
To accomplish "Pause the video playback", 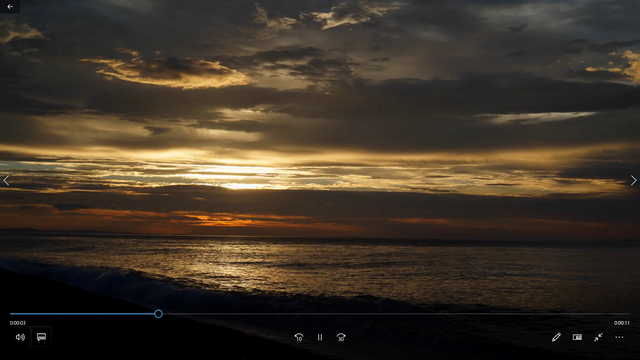I will click(320, 337).
